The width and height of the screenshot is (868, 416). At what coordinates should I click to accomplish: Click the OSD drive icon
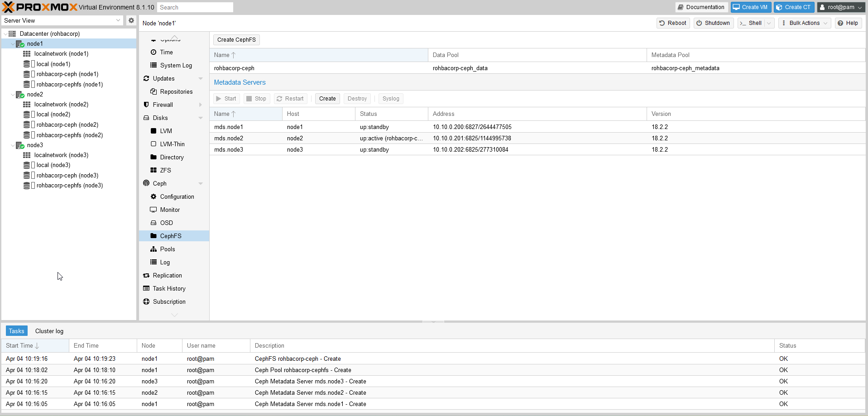pos(153,223)
